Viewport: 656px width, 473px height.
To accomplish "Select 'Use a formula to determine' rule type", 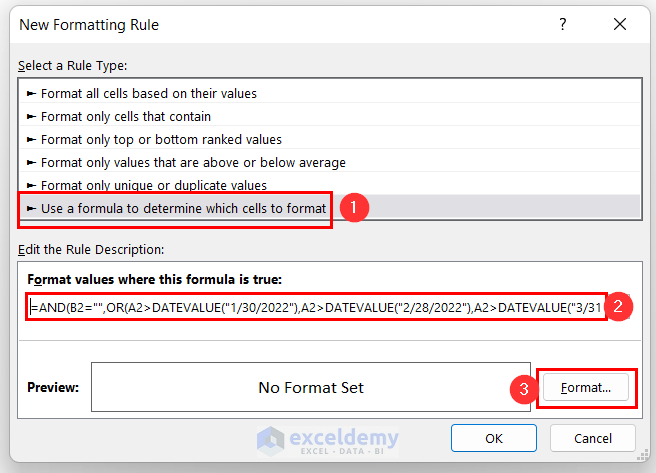I will click(x=183, y=208).
